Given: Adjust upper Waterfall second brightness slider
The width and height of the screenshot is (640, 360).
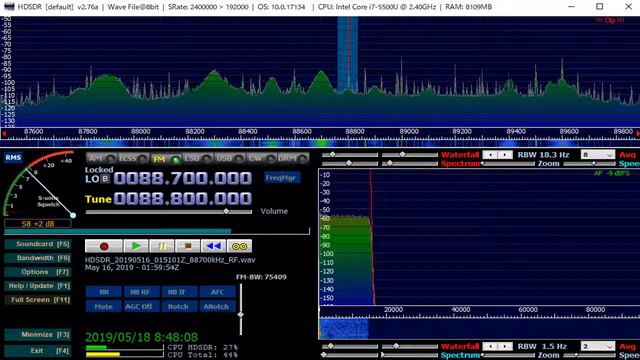Looking at the screenshot, I should 409,155.
